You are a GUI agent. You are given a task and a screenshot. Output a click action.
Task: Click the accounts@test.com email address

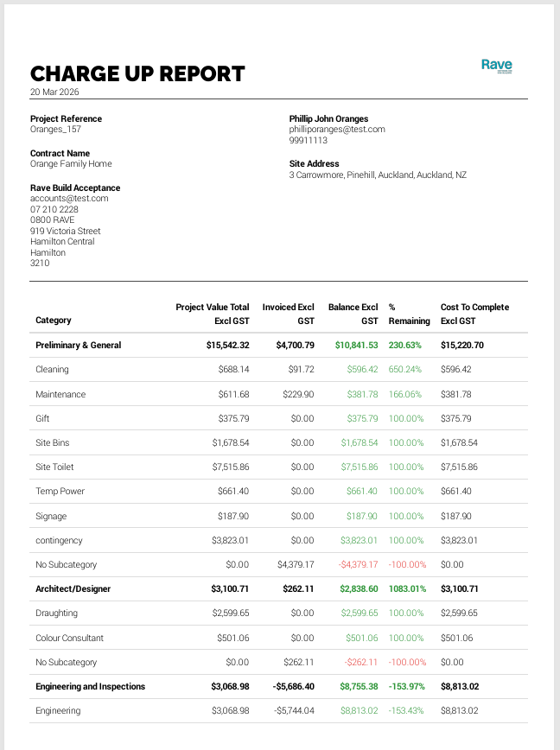[69, 199]
